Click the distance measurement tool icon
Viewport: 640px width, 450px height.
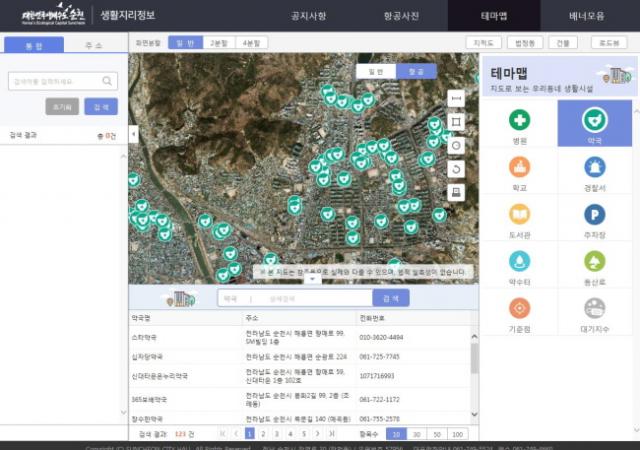pos(456,98)
